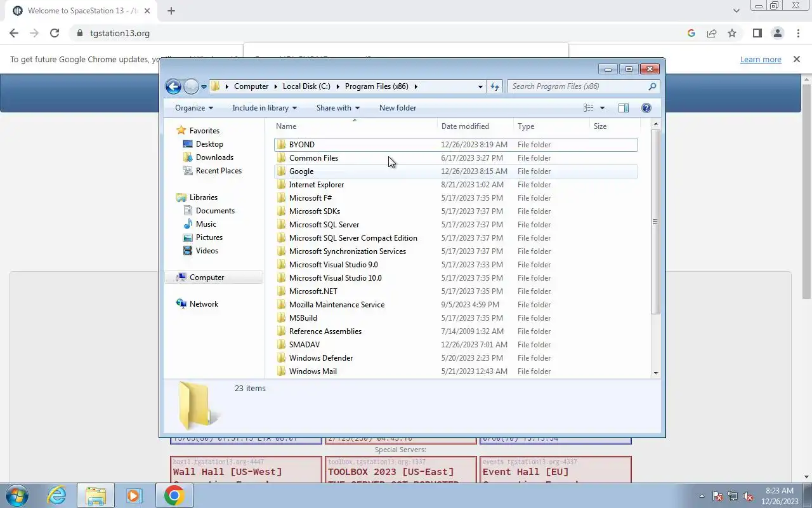
Task: Select Recent Places under Favorites
Action: pyautogui.click(x=219, y=171)
